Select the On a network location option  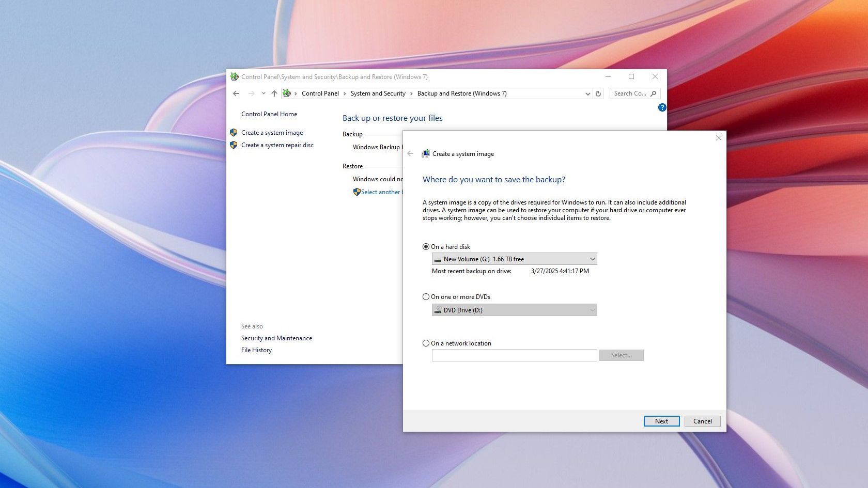coord(426,343)
